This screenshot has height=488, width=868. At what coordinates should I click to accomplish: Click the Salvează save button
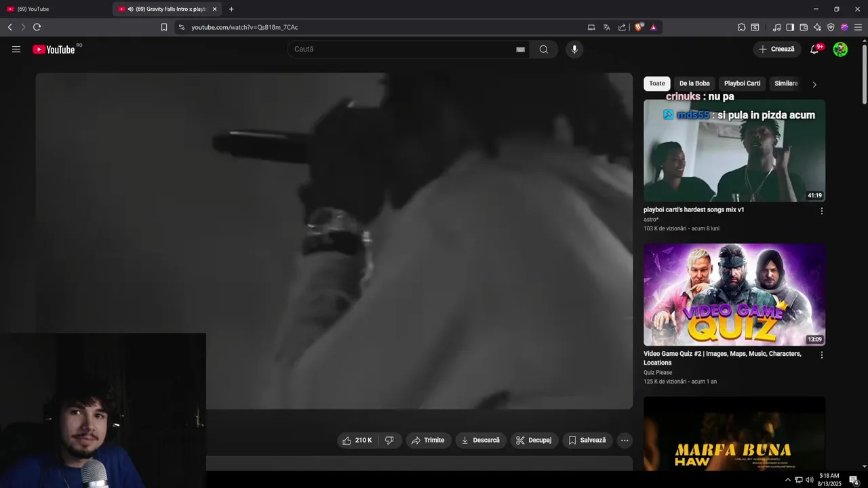(x=587, y=441)
